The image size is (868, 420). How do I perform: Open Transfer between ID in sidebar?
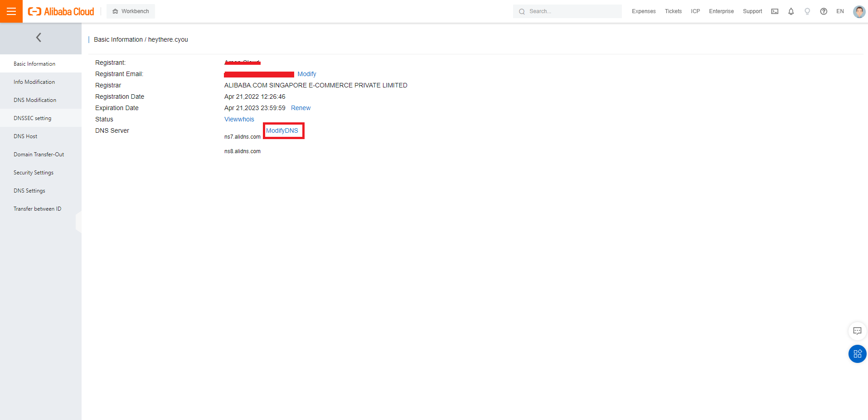coord(41,209)
